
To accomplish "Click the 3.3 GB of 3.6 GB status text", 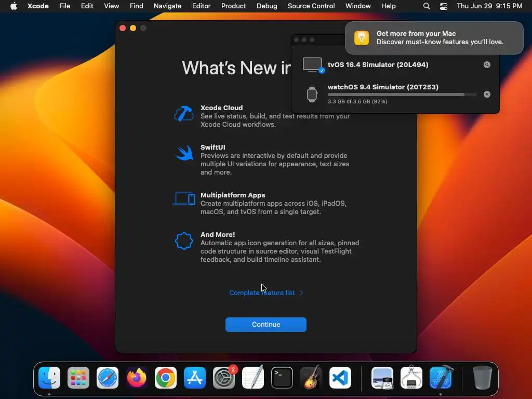I will pyautogui.click(x=357, y=101).
